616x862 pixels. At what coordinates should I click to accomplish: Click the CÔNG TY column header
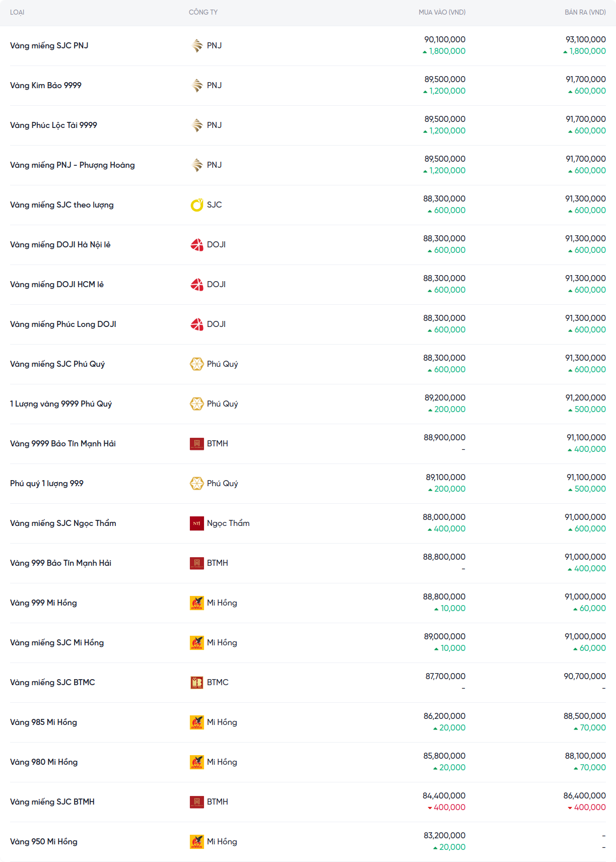203,12
